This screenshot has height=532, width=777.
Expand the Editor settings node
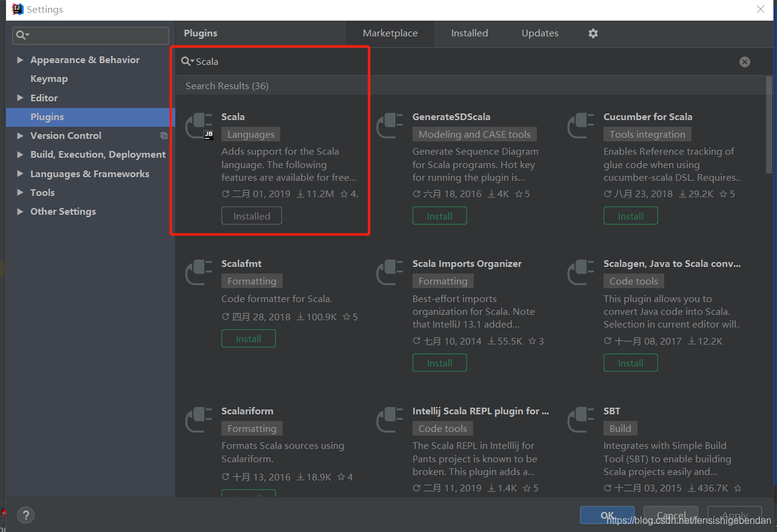20,98
